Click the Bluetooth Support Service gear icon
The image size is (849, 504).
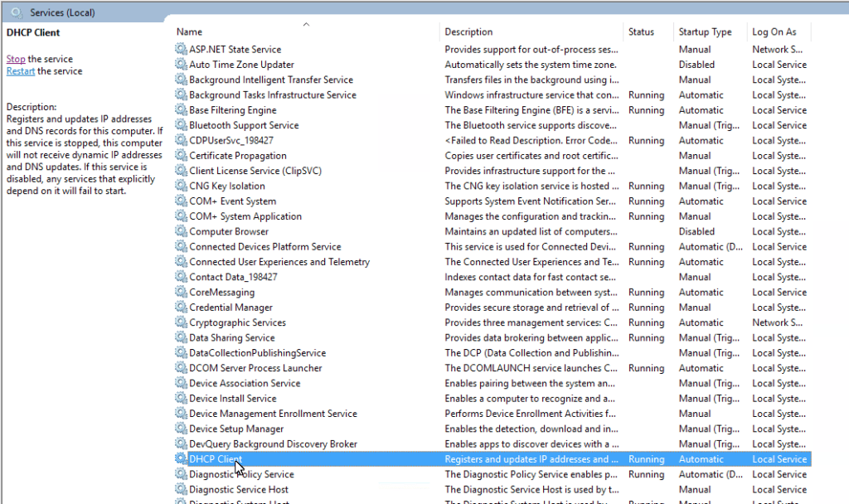[x=181, y=125]
